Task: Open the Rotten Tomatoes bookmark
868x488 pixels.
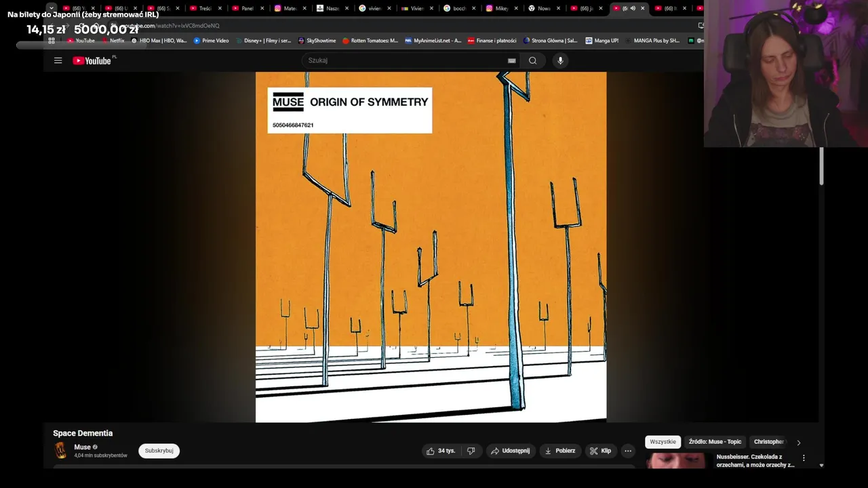Action: (x=370, y=41)
